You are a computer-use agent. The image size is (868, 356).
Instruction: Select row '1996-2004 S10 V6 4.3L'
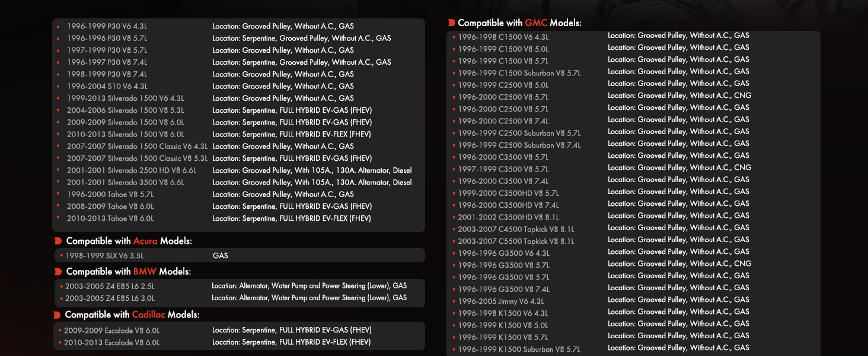107,87
